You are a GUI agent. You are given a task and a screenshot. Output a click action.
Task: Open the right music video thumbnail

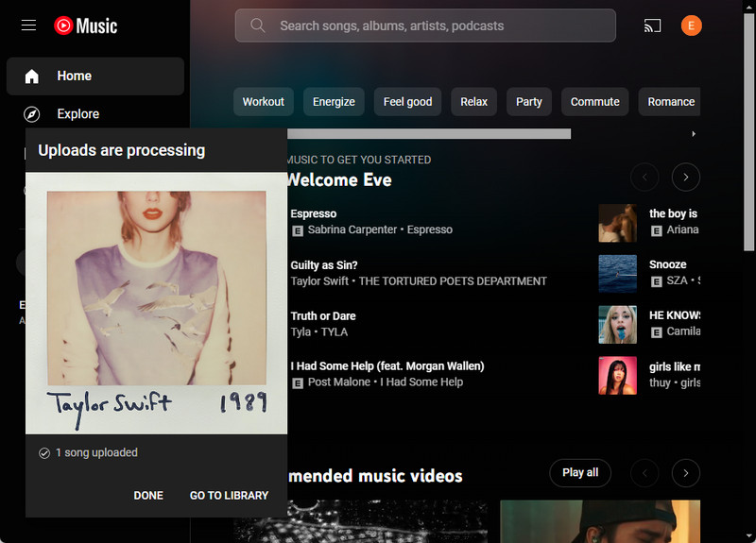600,521
